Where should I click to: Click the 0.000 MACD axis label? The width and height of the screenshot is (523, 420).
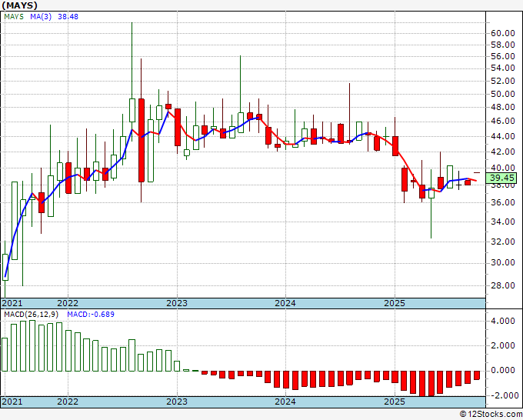pyautogui.click(x=501, y=370)
